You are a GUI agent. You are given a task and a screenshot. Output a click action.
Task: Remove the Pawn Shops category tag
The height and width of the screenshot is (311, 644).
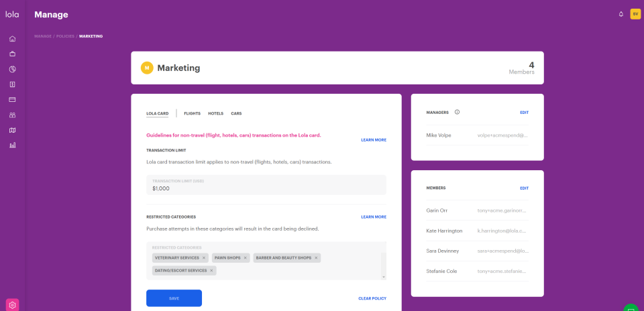pos(246,258)
